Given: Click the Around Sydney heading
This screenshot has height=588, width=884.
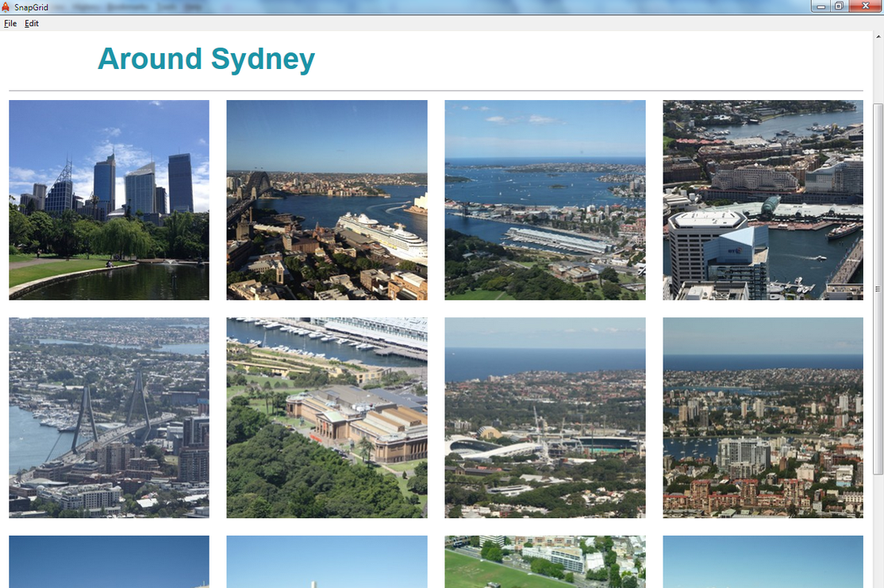Looking at the screenshot, I should 206,59.
